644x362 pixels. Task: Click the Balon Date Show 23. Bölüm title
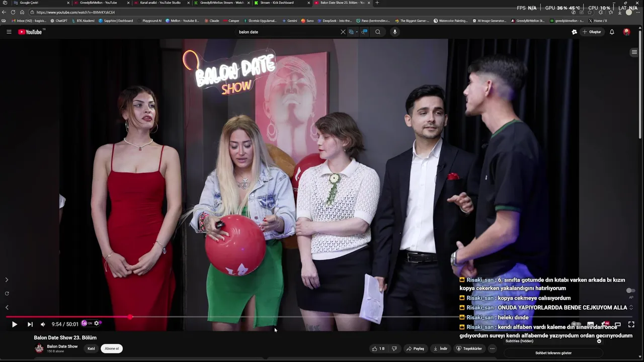(x=65, y=337)
